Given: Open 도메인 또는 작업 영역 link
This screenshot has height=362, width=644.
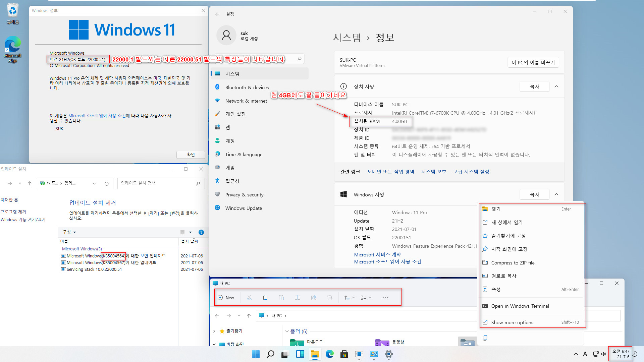Looking at the screenshot, I should pos(391,172).
